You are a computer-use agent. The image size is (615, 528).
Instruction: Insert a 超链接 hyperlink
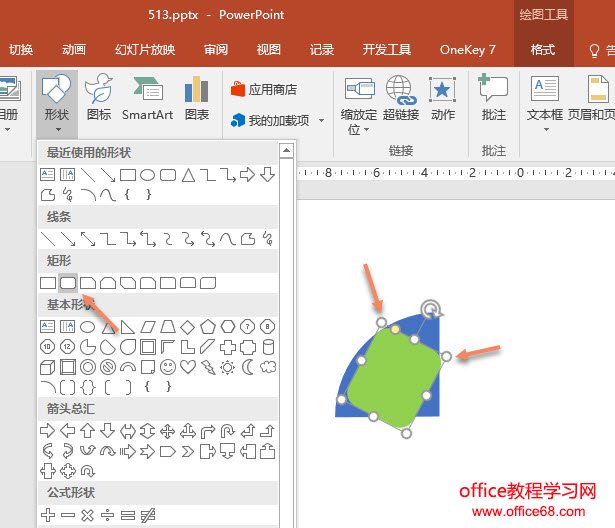(401, 100)
